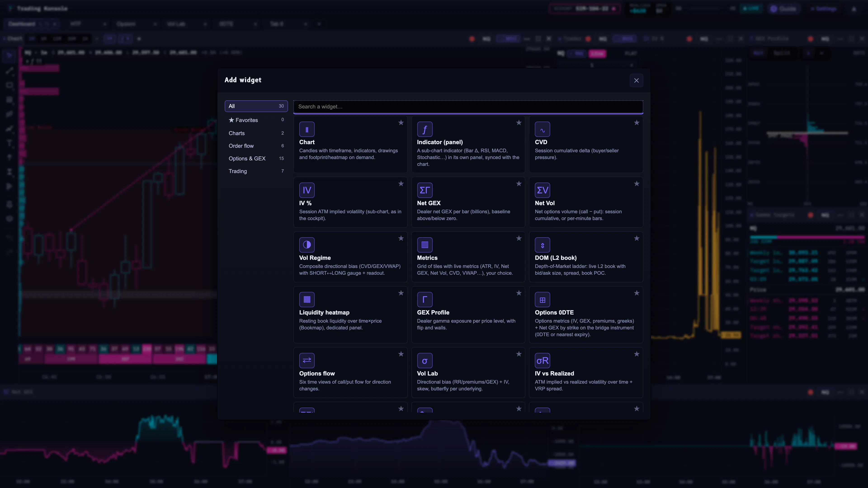Choose the Net Vol ΣV icon
868x488 pixels.
click(542, 190)
